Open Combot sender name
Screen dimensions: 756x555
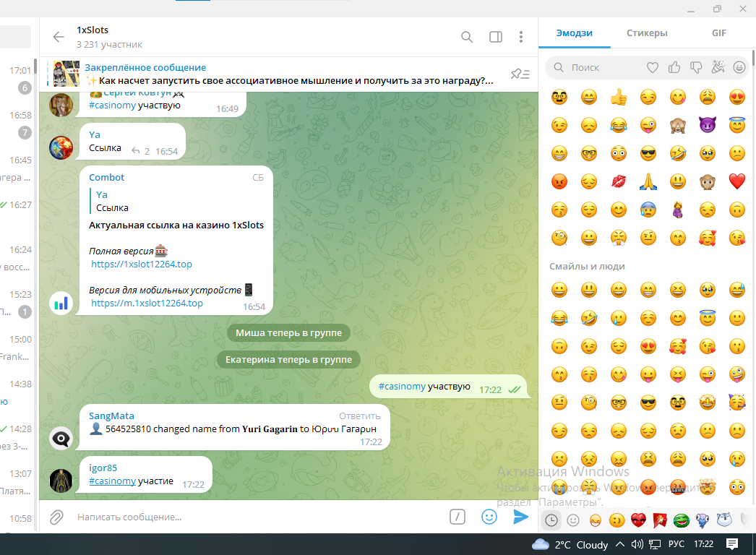click(x=106, y=178)
